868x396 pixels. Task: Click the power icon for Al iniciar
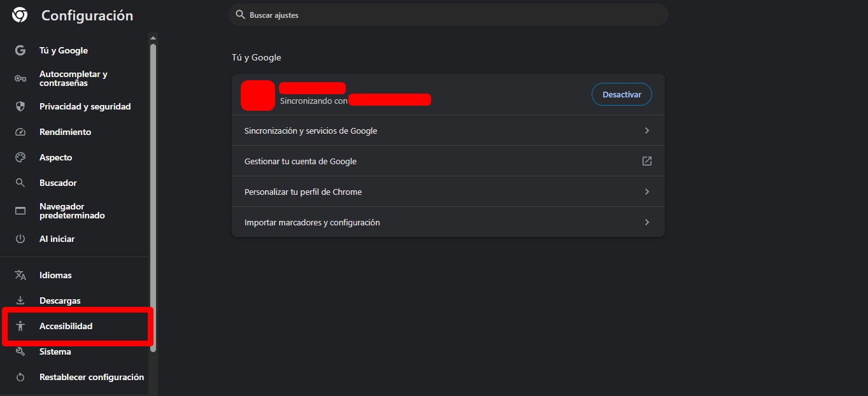tap(20, 239)
